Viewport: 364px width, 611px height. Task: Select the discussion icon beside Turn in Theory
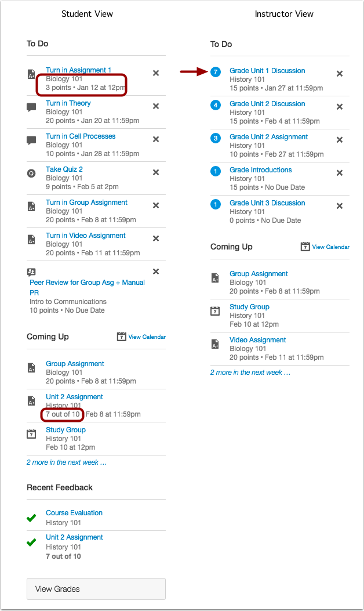(31, 106)
